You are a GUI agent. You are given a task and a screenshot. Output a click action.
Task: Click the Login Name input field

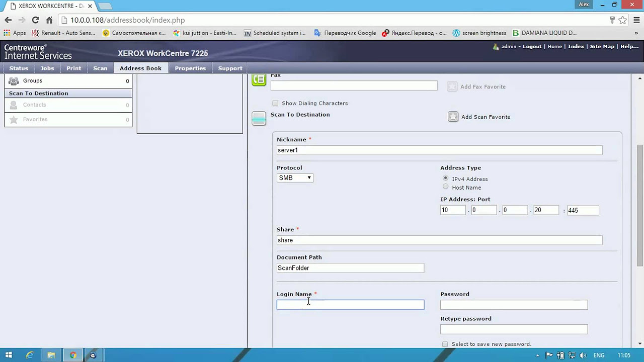coord(350,305)
